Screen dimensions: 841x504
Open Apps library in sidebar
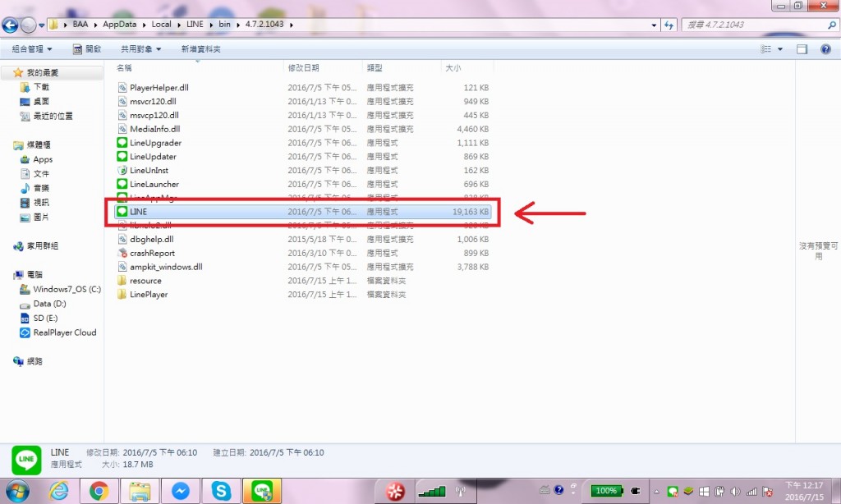(43, 159)
